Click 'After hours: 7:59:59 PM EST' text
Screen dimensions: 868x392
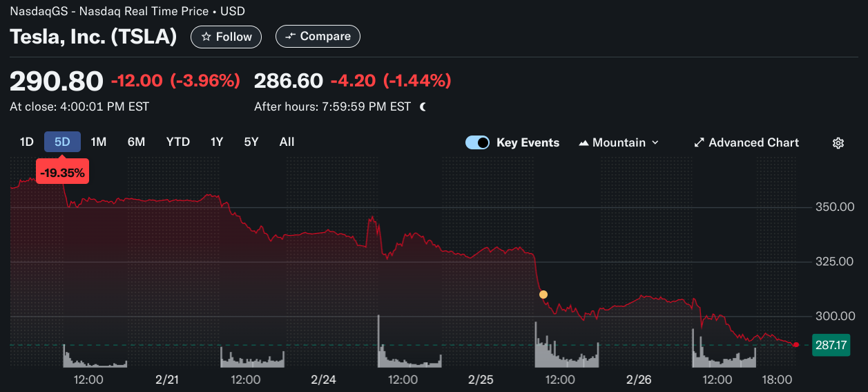click(x=332, y=106)
